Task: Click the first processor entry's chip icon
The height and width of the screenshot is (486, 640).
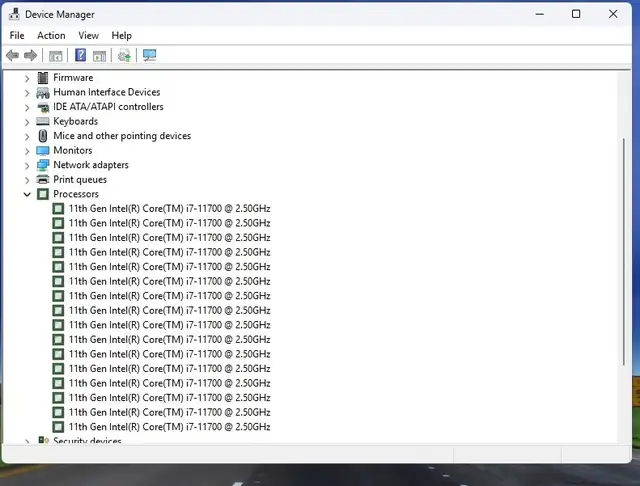Action: tap(58, 209)
